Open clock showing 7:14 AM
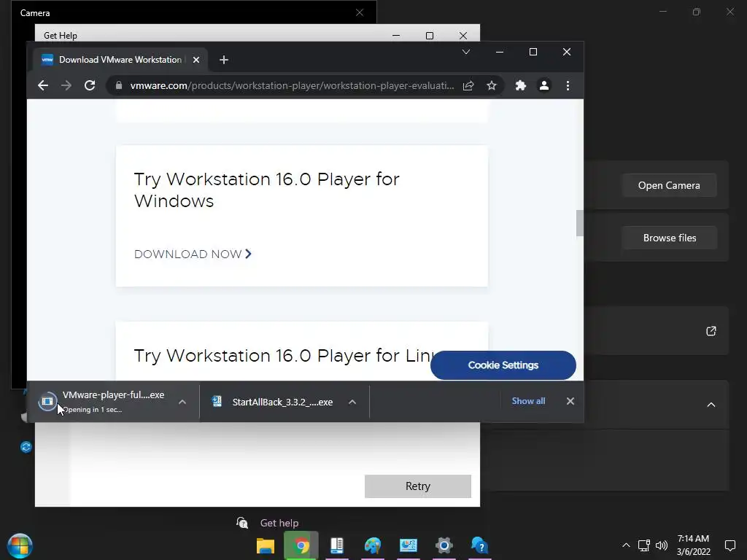Screen dimensions: 747x560 (693, 545)
